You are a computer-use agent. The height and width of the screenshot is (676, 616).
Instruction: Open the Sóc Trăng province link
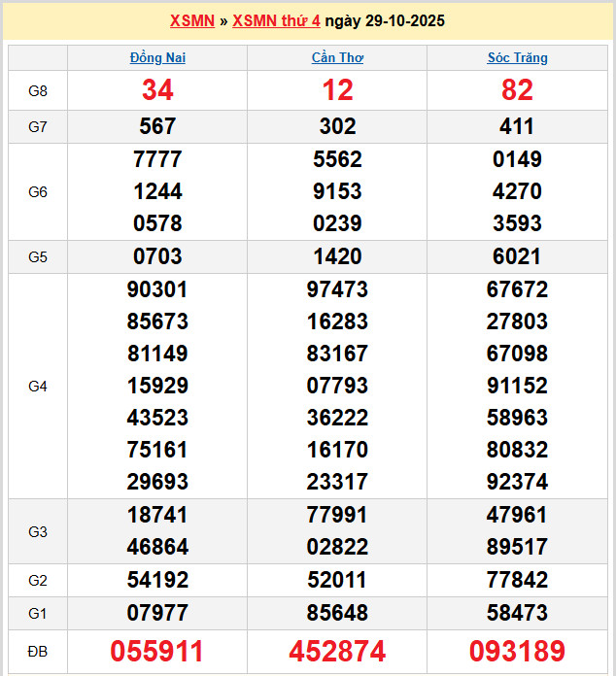517,57
